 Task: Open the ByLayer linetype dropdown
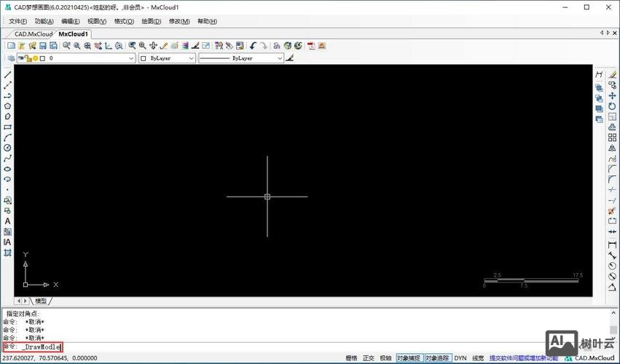pyautogui.click(x=241, y=58)
